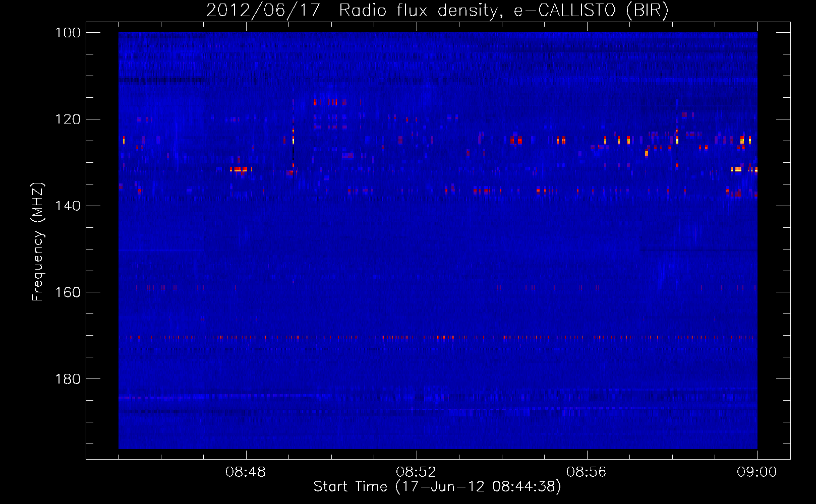Click the "Start Time (17-Jun-12 08:44:38)" x-axis label
This screenshot has height=504, width=816.
tap(437, 487)
